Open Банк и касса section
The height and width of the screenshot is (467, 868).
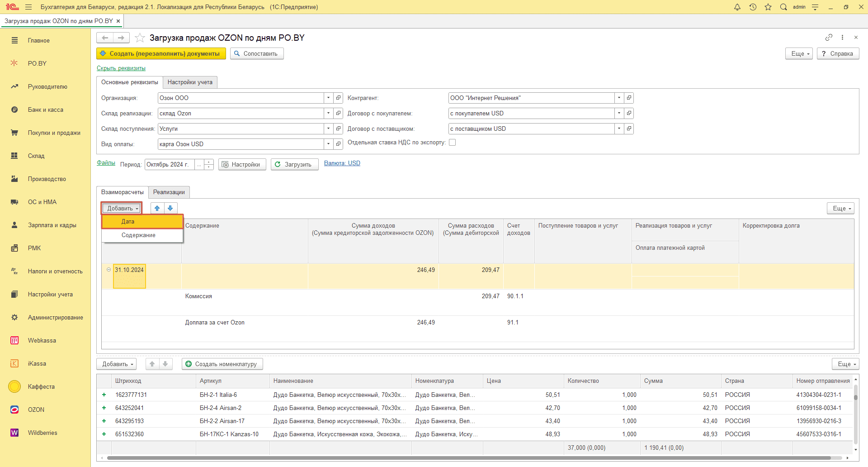pyautogui.click(x=45, y=110)
